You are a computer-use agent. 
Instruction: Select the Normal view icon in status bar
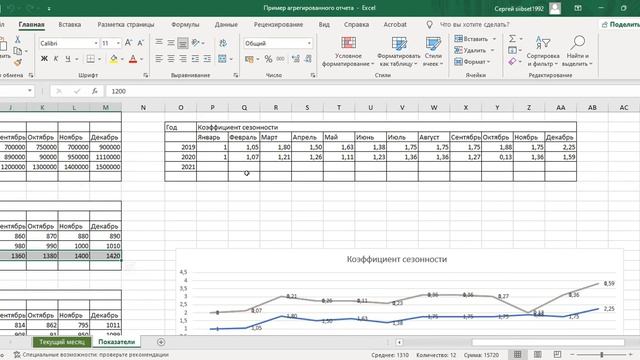[518, 354]
